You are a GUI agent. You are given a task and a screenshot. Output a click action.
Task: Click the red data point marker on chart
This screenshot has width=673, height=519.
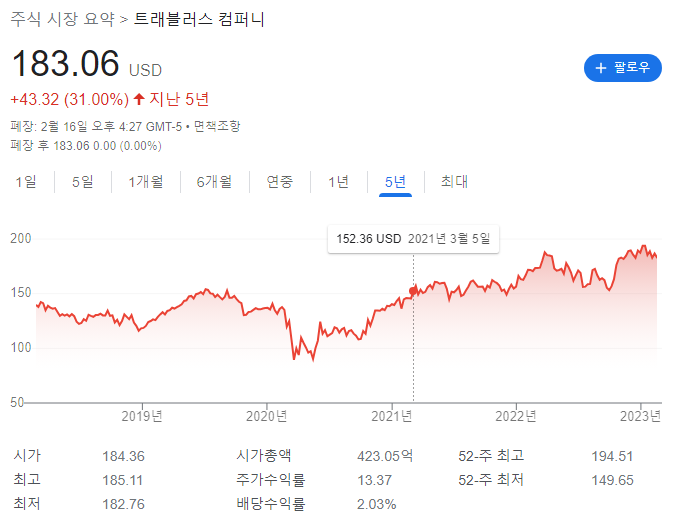413,291
